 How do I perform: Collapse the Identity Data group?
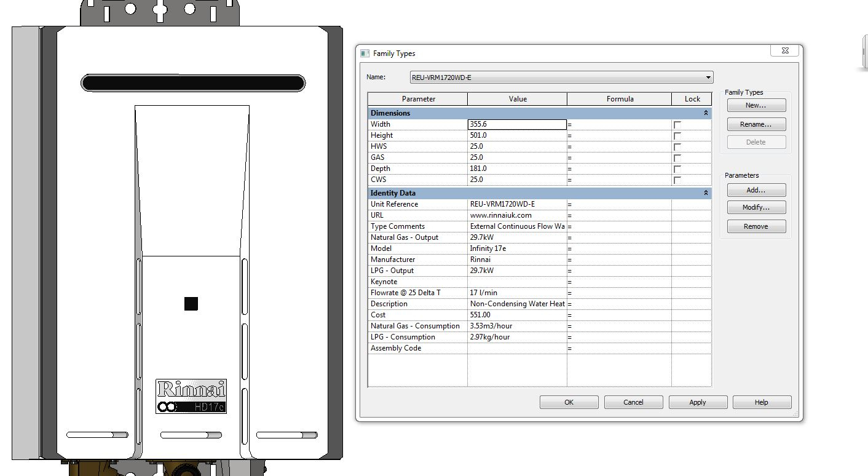(706, 193)
